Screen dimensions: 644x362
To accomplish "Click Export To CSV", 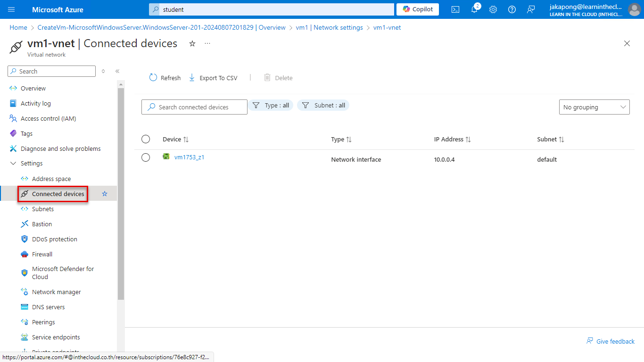I will (x=213, y=78).
